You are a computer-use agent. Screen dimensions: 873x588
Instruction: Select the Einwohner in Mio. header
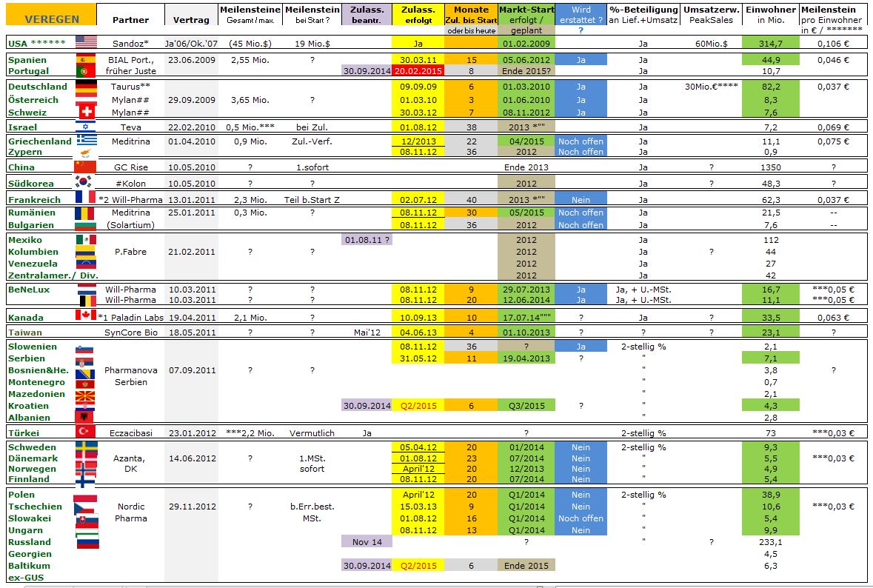point(771,15)
